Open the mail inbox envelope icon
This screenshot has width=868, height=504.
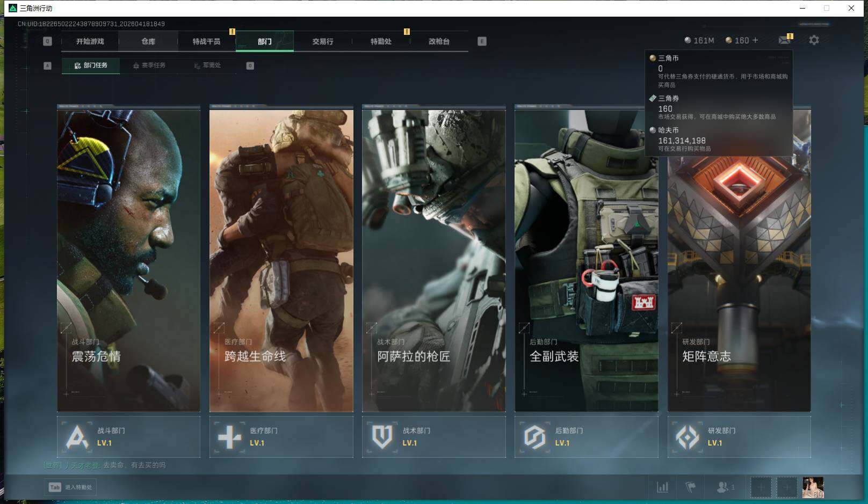tap(784, 40)
